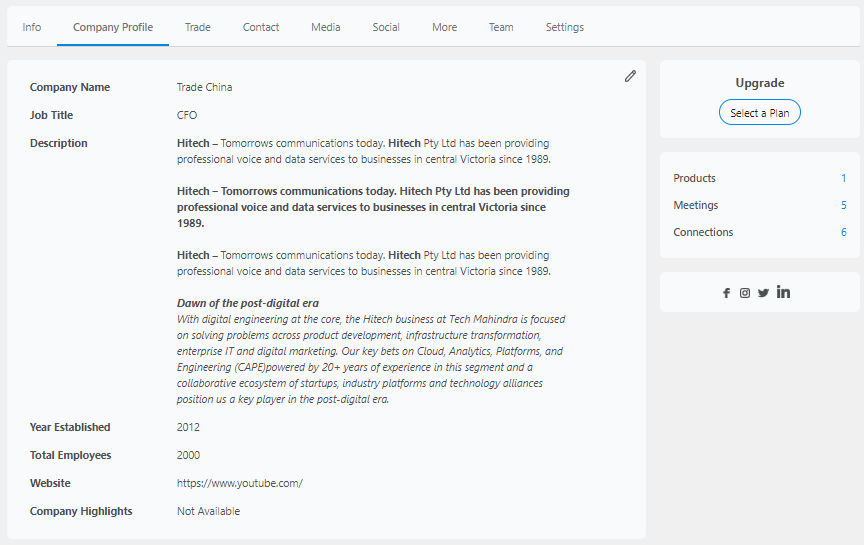864x545 pixels.
Task: Click the total employees value 2000
Action: click(x=188, y=455)
